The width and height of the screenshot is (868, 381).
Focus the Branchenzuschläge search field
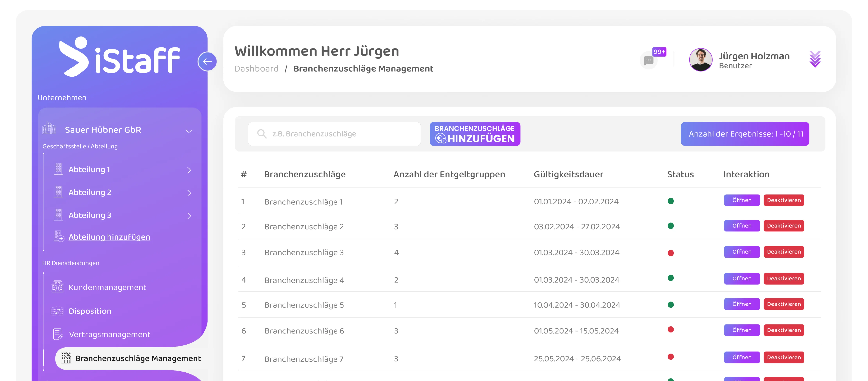coord(334,134)
